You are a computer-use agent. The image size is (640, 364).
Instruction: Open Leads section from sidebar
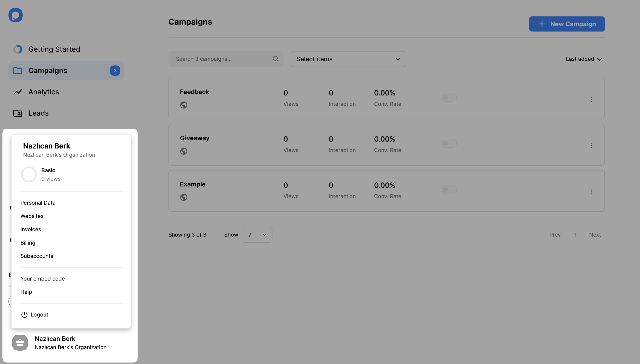(x=39, y=113)
